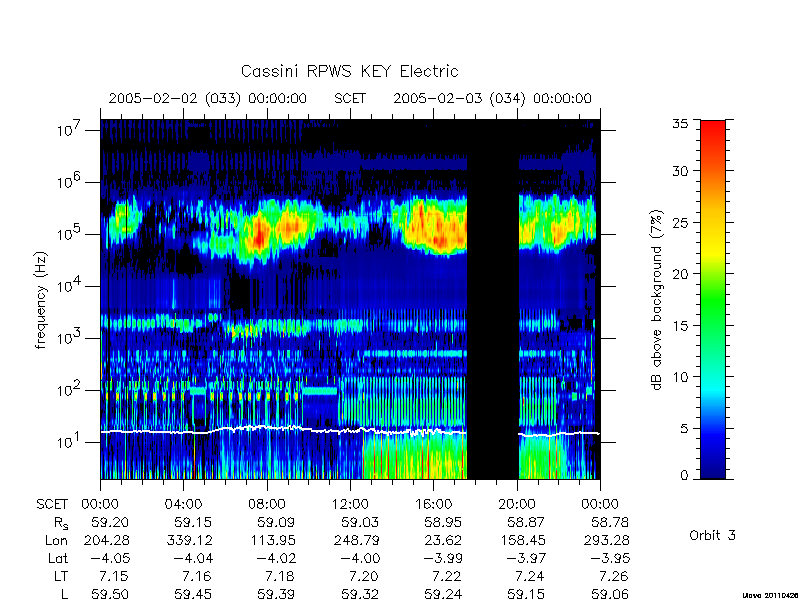
Task: Click the 10^5 frequency axis tick label
Action: coord(70,234)
